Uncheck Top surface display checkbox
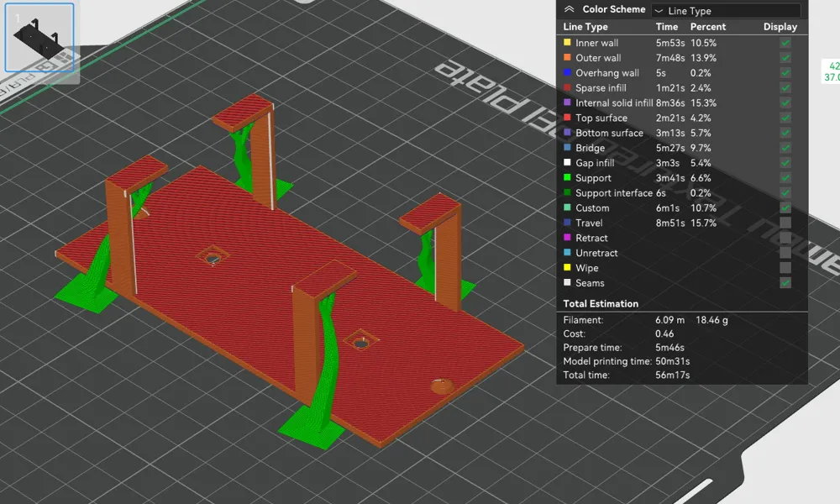The width and height of the screenshot is (840, 504). (x=785, y=118)
